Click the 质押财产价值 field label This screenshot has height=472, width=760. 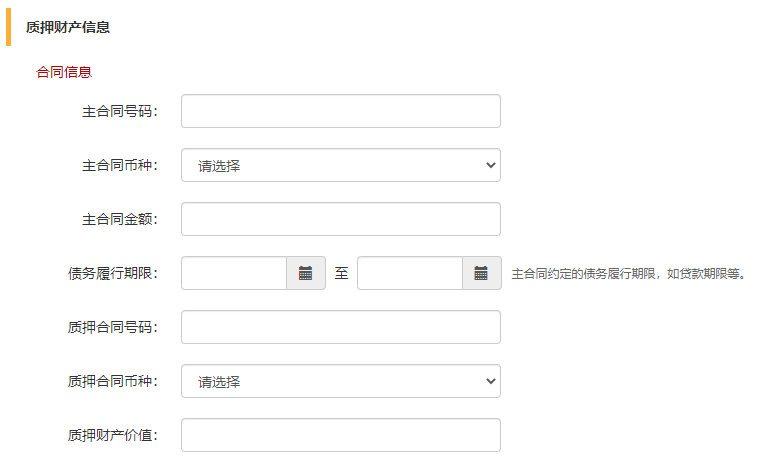(113, 435)
